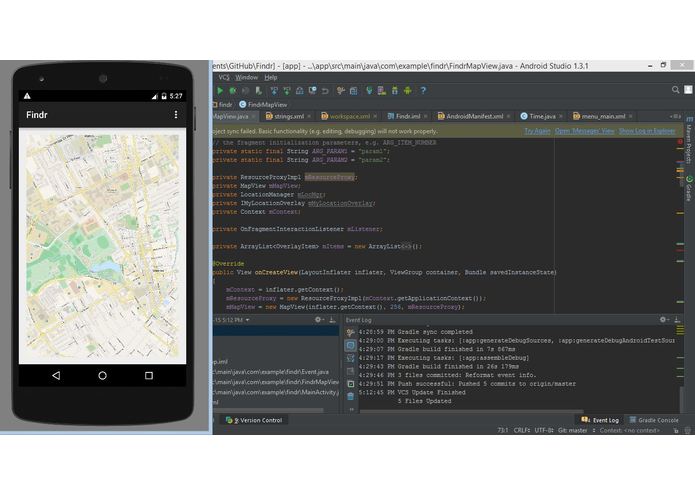Open the Version Control tool window button
Image resolution: width=695 pixels, height=494 pixels.
(x=254, y=420)
